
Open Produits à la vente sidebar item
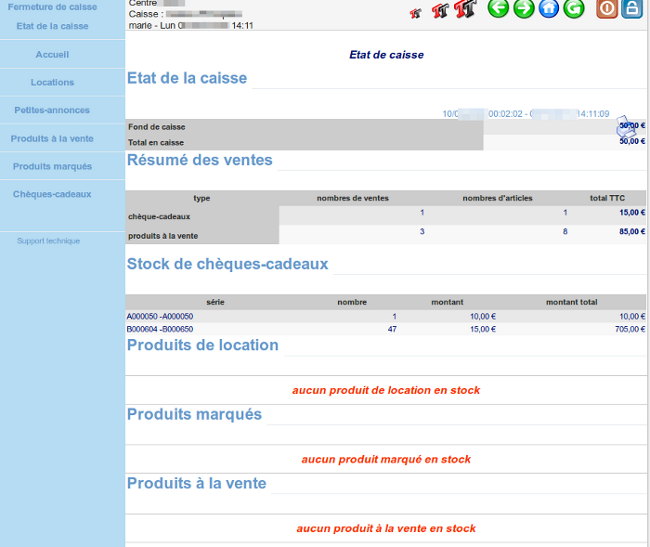click(x=52, y=139)
